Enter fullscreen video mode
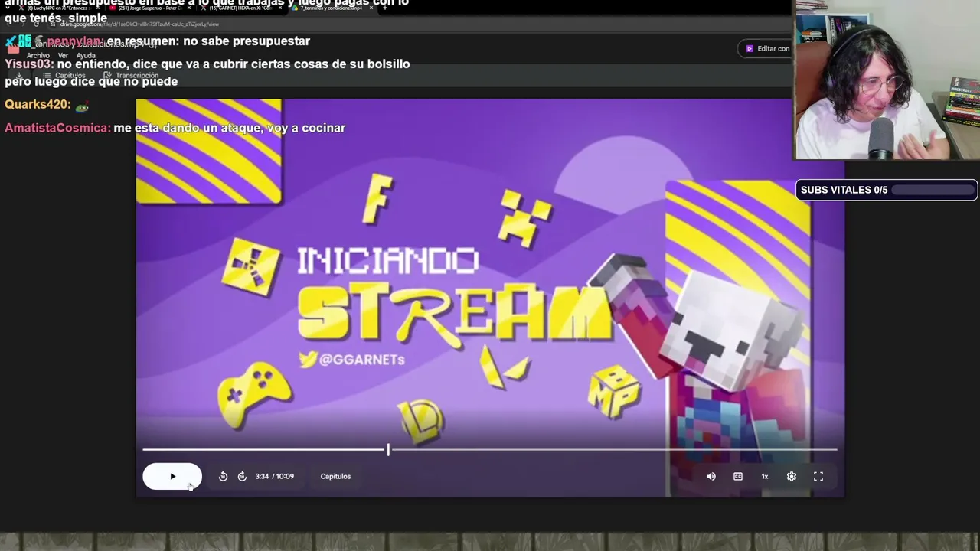Screen dimensions: 980x551 coord(818,476)
